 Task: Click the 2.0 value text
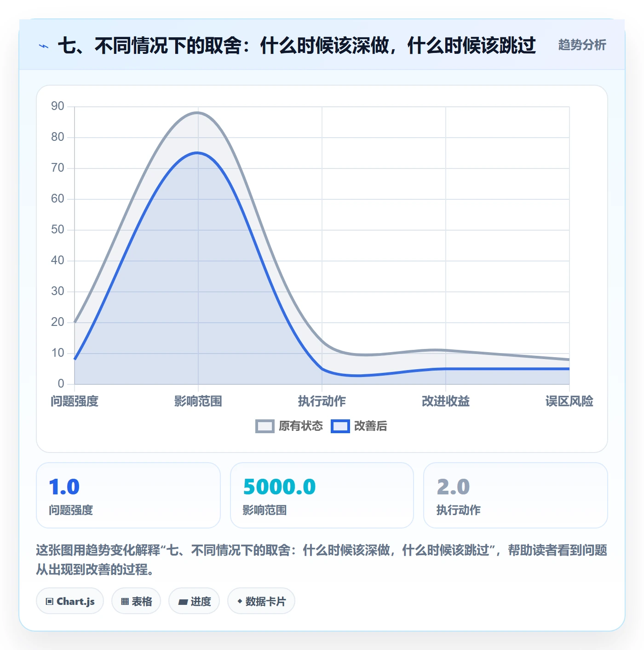point(453,487)
